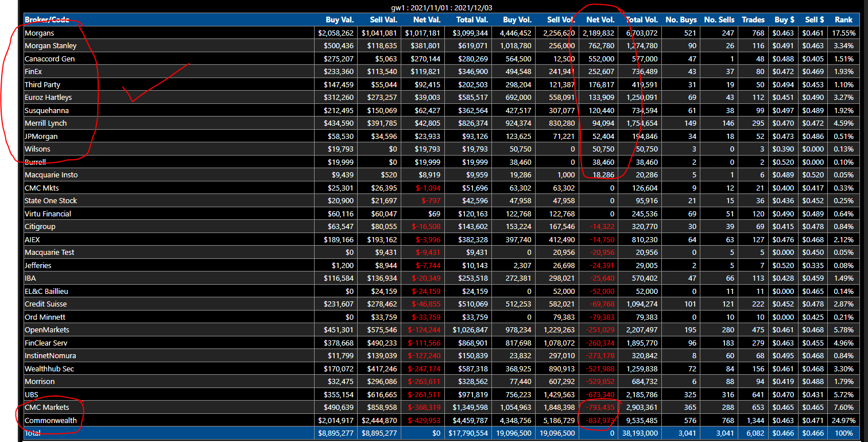Sort by Buy Vol. column header

517,20
